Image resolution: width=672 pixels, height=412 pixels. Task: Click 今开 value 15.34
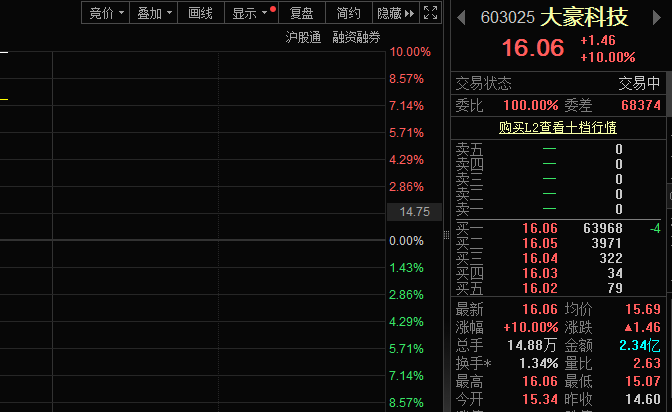540,399
